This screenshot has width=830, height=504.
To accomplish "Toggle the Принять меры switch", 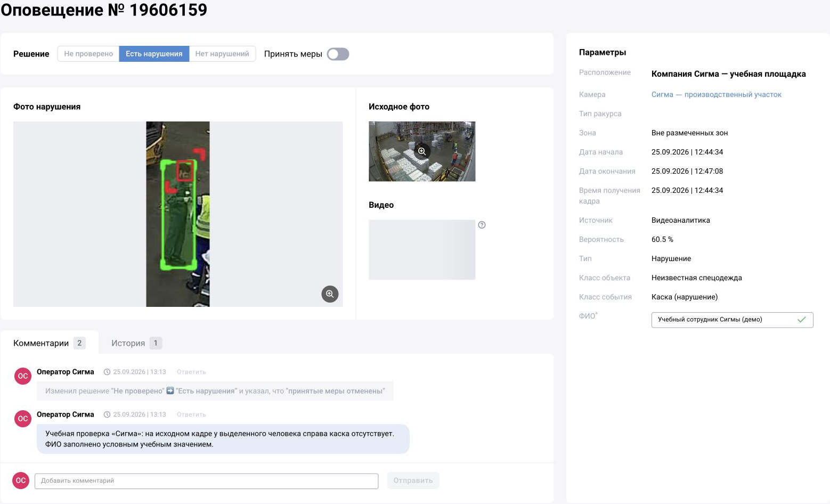I will point(338,54).
